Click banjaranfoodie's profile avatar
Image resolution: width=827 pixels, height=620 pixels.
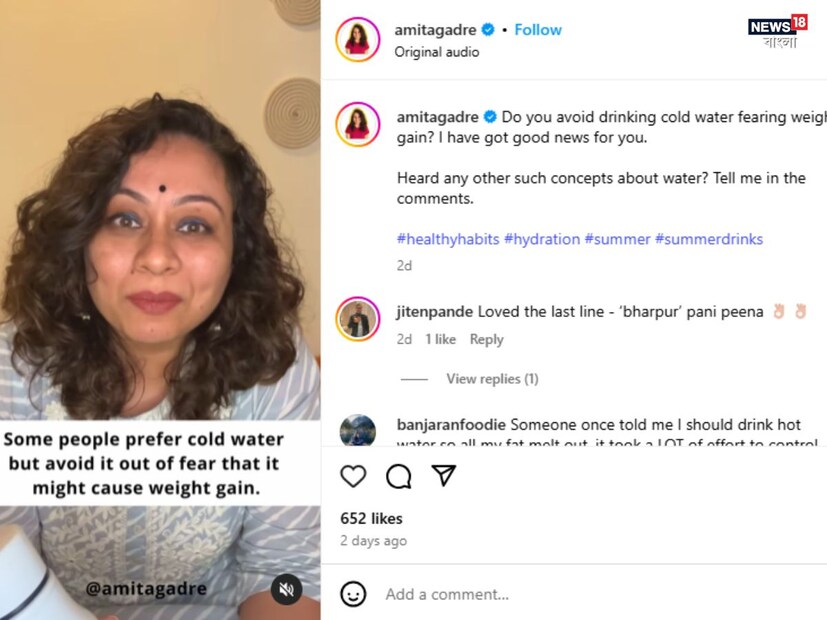[x=357, y=430]
